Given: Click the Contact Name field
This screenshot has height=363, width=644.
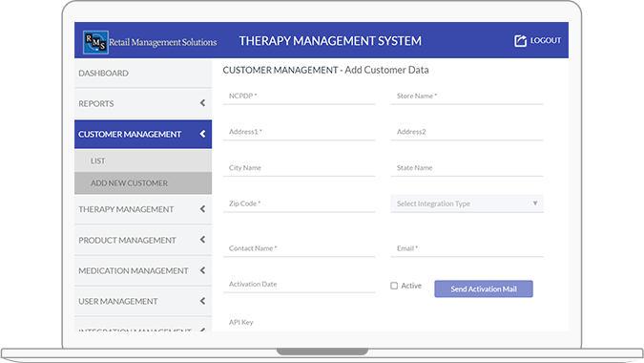Looking at the screenshot, I should pyautogui.click(x=299, y=248).
